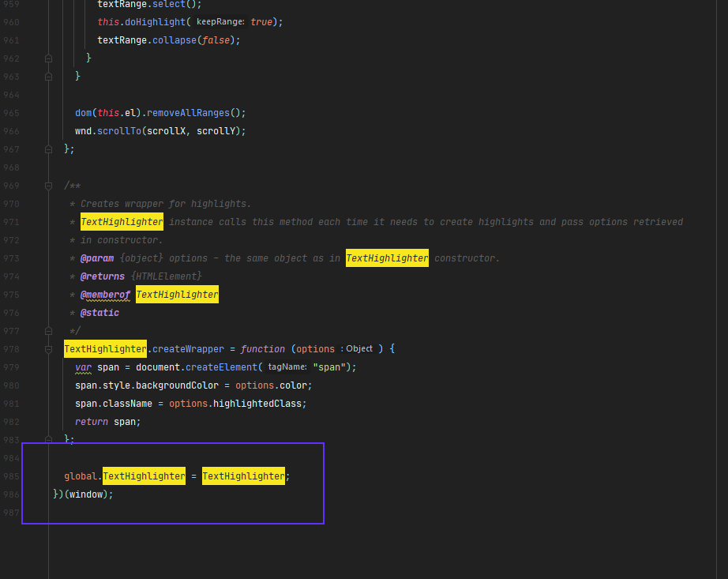
Task: Click TextHighlighter after global. on line 985
Action: (x=144, y=476)
